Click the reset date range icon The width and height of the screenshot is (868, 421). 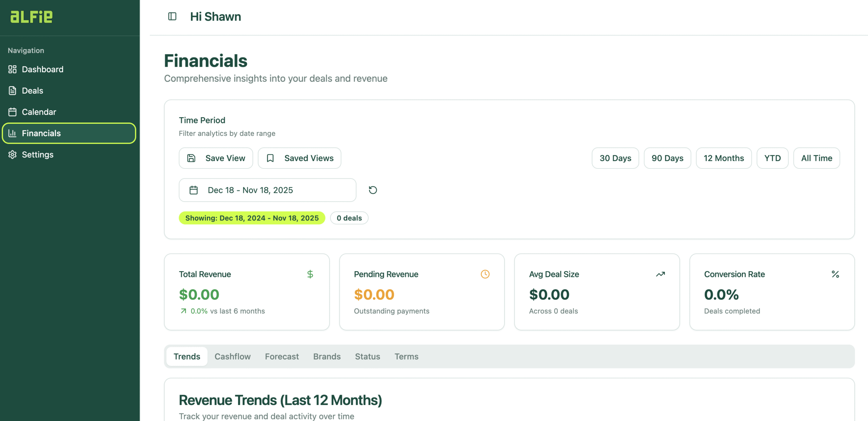[x=373, y=190]
